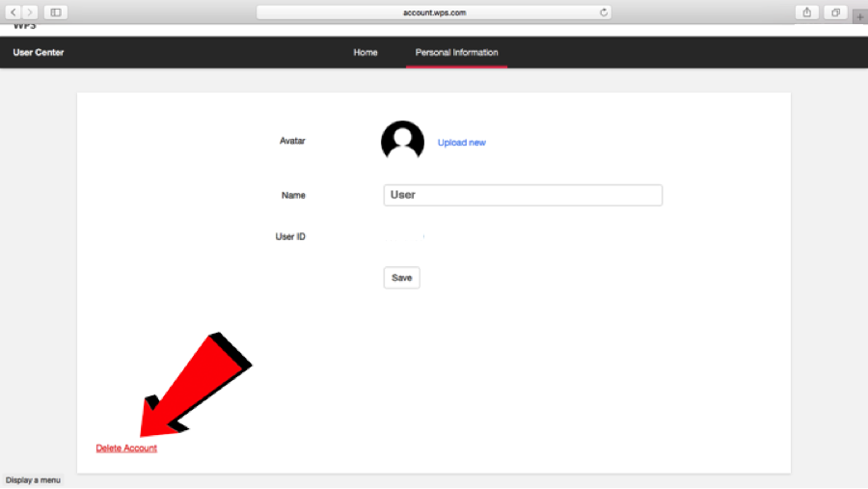This screenshot has width=868, height=489.
Task: Click the Delete Account link
Action: click(126, 448)
